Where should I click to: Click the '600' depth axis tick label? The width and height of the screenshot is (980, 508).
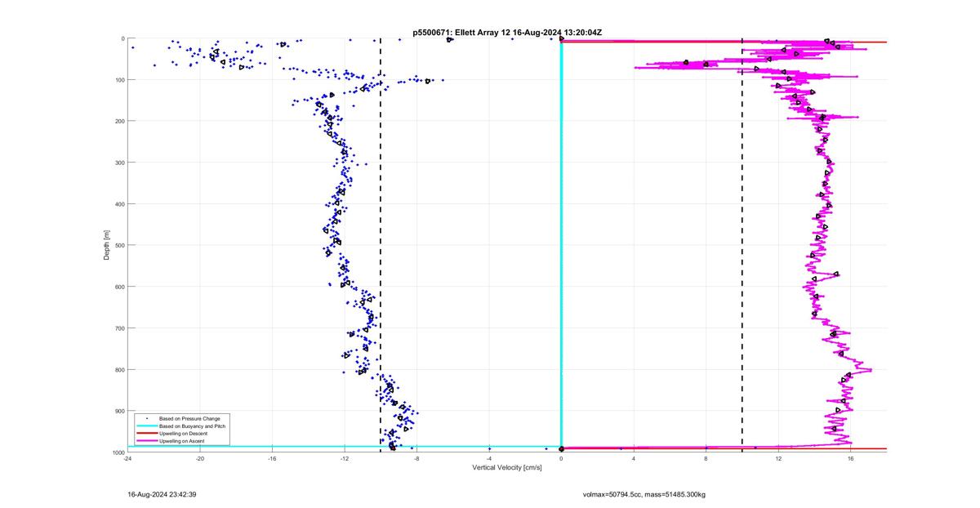(118, 287)
